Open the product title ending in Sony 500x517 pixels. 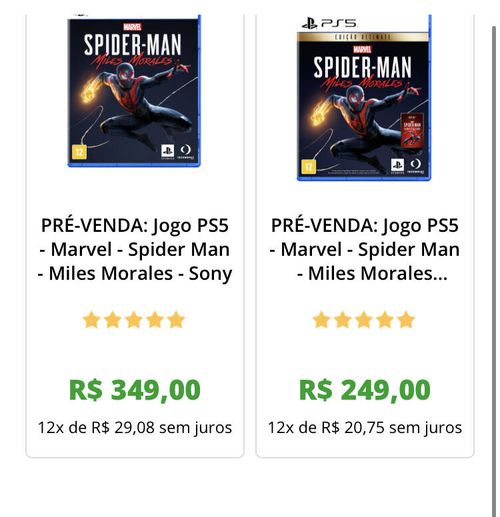135,250
